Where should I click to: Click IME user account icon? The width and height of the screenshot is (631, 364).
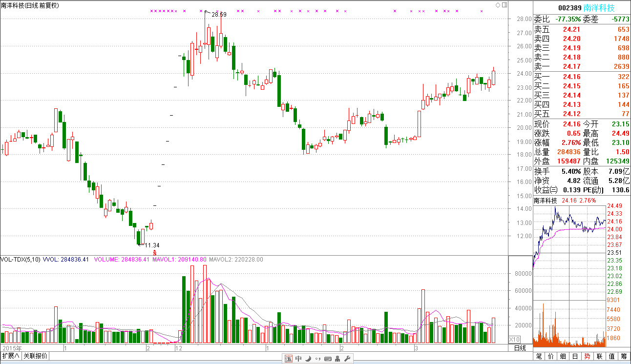tap(337, 359)
